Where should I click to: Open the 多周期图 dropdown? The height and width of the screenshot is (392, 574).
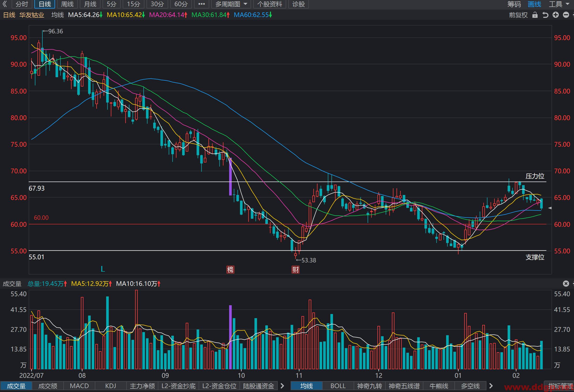coord(231,4)
